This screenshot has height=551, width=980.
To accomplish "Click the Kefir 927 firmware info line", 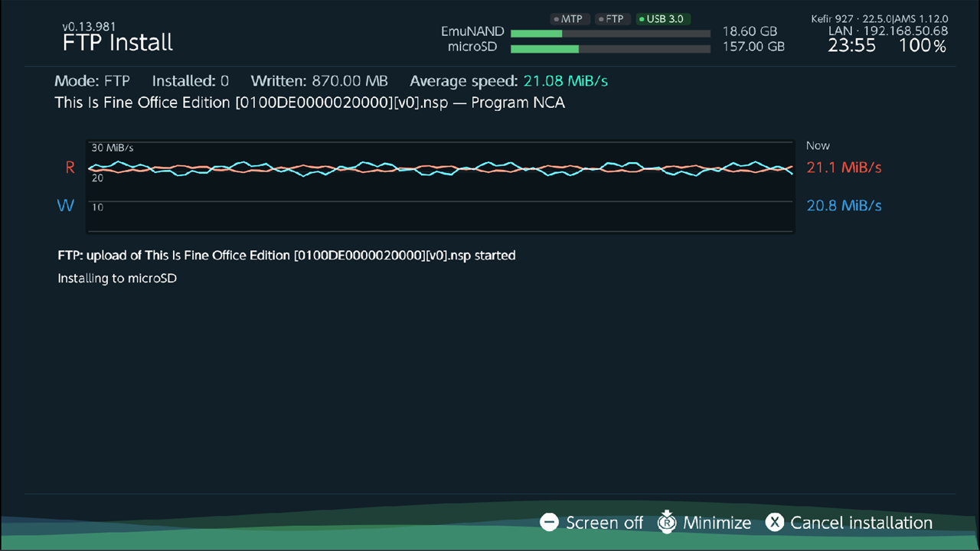I will (x=880, y=19).
